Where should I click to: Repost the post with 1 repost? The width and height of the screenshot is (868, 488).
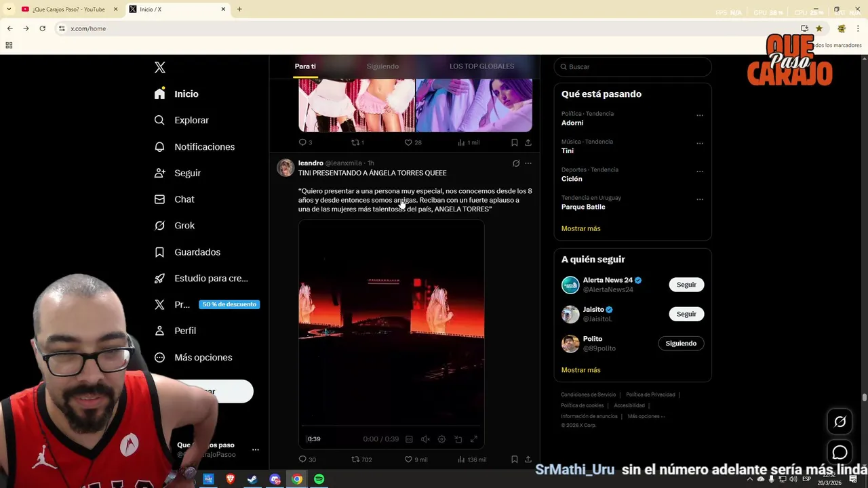coord(357,142)
